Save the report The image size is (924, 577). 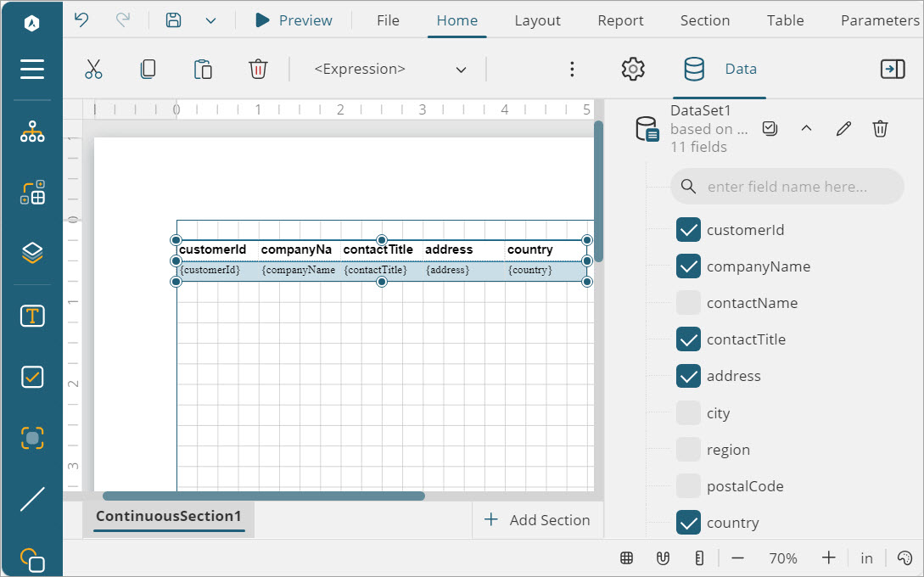click(x=173, y=20)
